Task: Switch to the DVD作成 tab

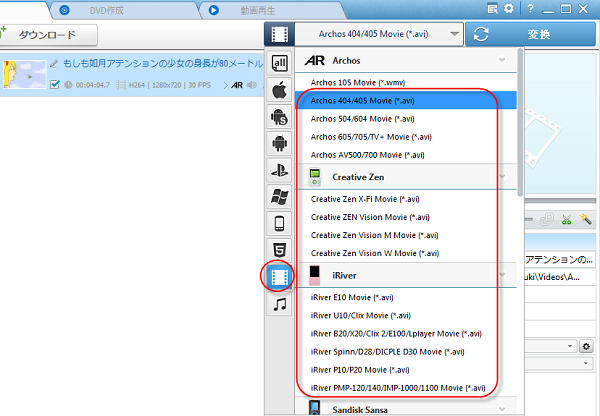Action: [106, 10]
